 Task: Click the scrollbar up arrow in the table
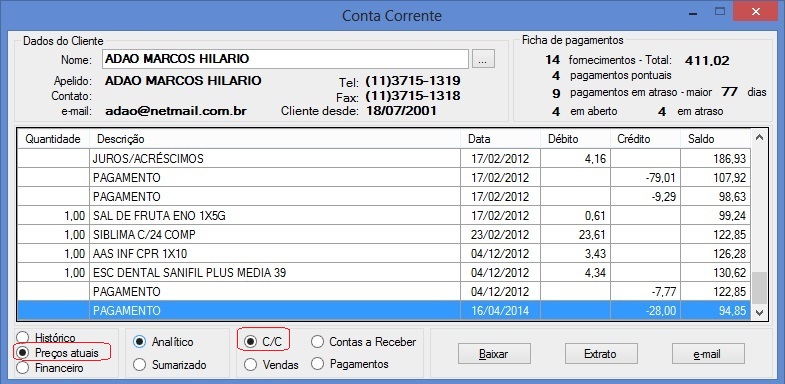tap(759, 138)
